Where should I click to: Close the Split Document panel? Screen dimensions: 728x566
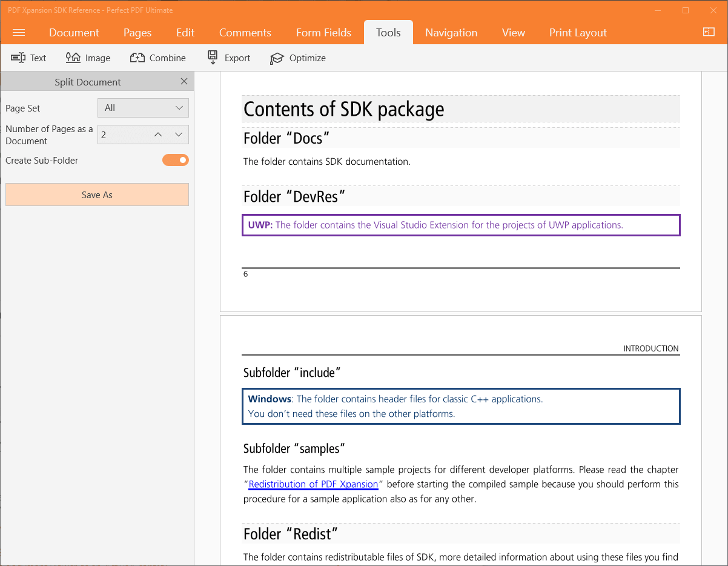point(184,81)
